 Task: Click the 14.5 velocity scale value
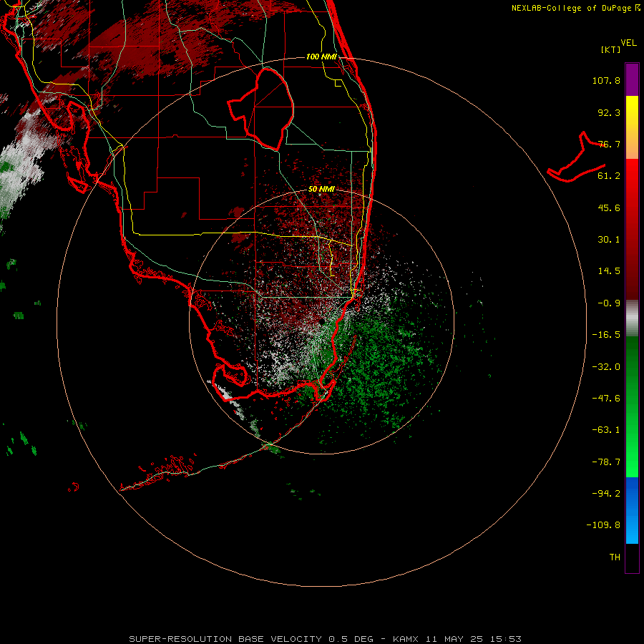pyautogui.click(x=609, y=271)
